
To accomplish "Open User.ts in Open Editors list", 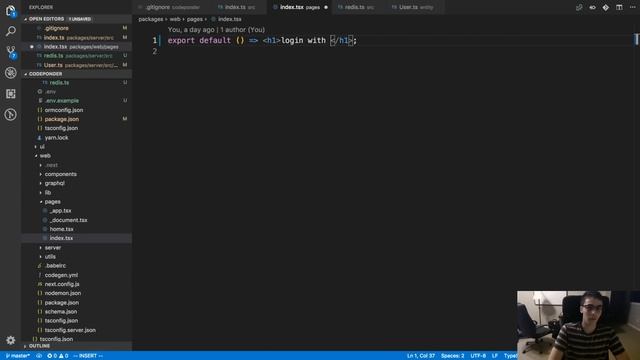I will point(77,65).
